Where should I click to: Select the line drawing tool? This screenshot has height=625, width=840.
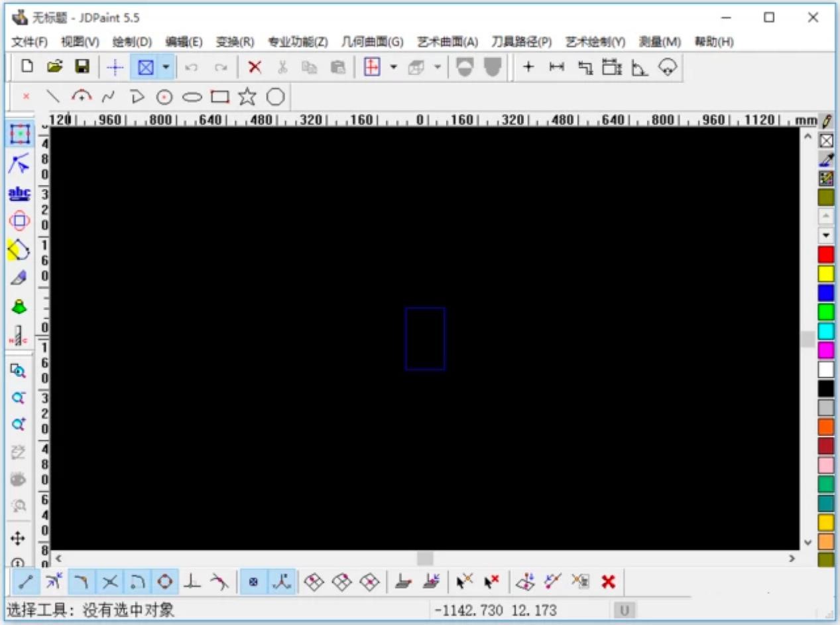pos(52,96)
